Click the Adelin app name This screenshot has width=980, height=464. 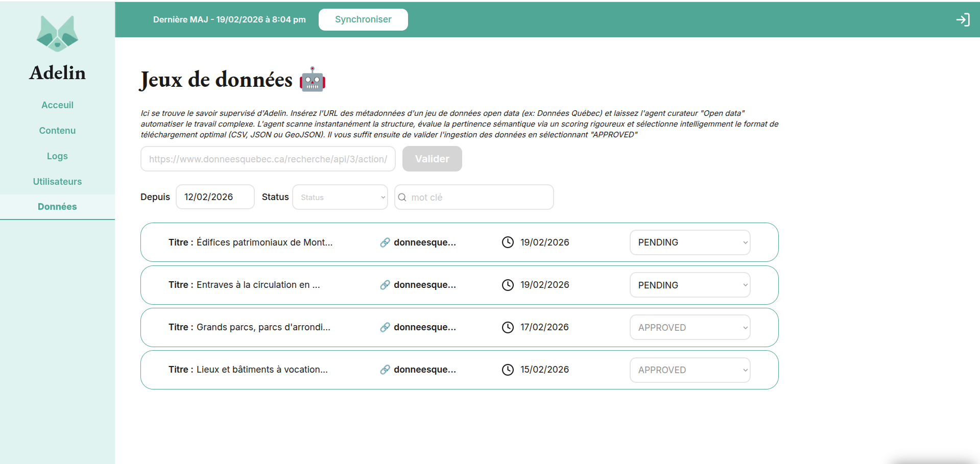(57, 72)
